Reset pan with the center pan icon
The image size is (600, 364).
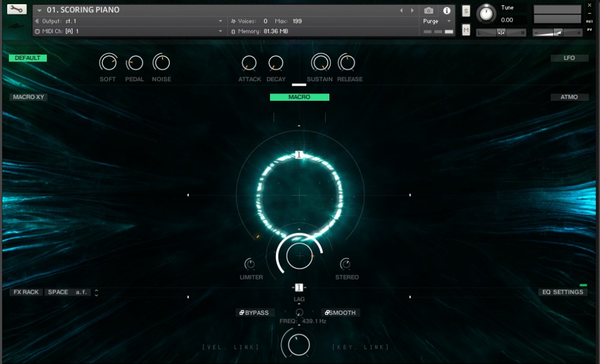point(501,32)
